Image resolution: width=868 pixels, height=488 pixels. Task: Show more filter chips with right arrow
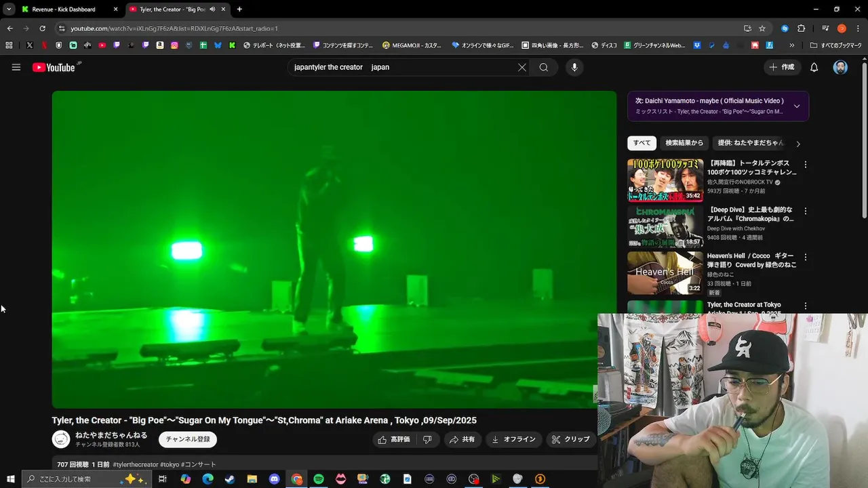point(798,144)
